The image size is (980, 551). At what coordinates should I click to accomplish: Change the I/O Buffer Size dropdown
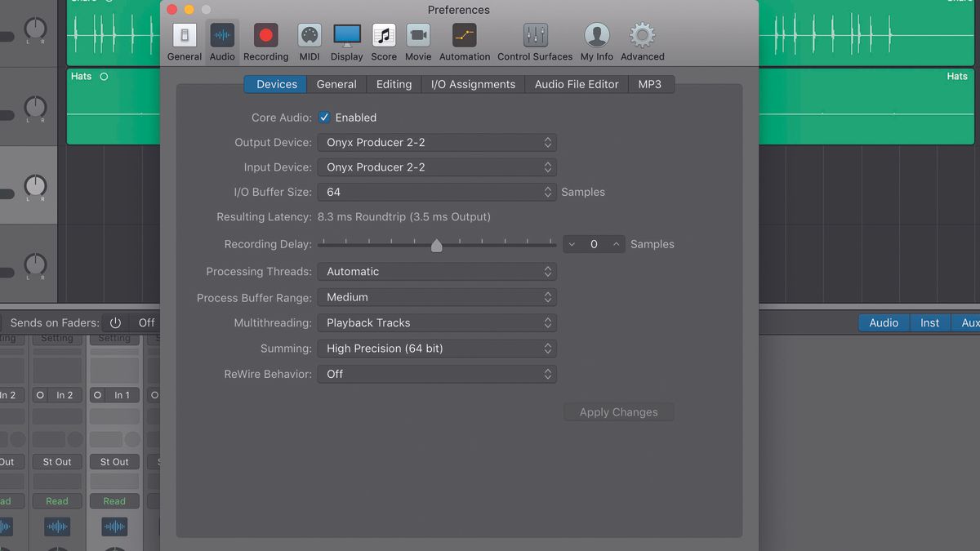tap(437, 192)
